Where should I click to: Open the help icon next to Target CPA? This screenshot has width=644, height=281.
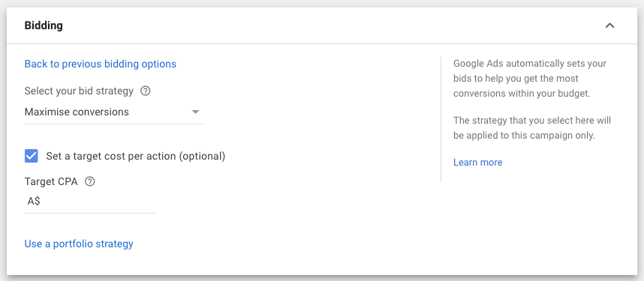(x=89, y=181)
